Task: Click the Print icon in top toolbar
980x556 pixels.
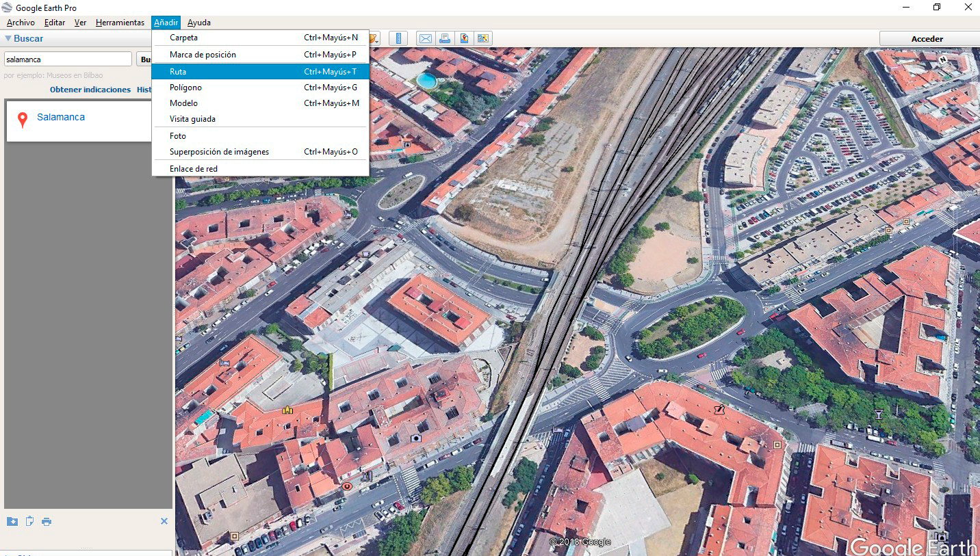Action: tap(445, 38)
